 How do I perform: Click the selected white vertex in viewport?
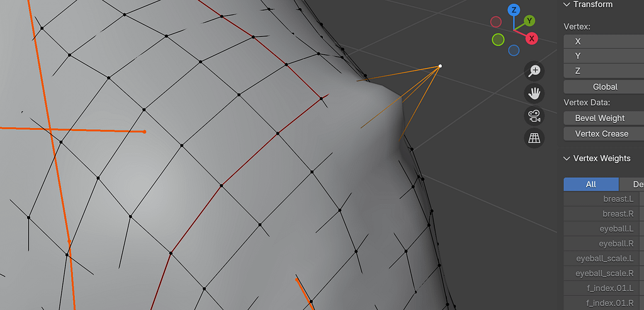click(440, 66)
